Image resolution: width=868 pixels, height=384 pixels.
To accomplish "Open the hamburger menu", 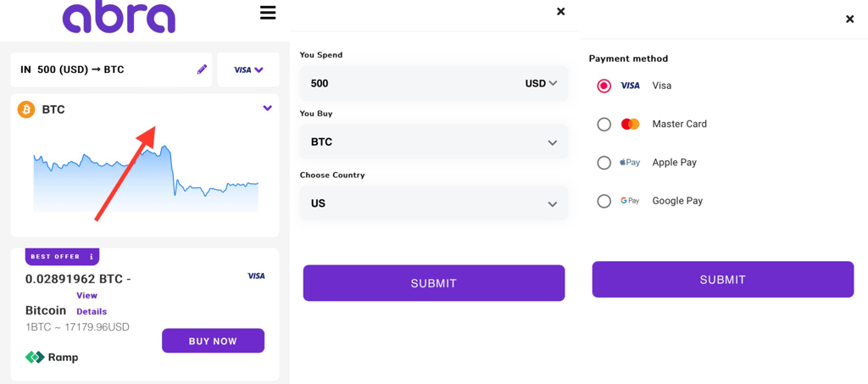I will [268, 13].
